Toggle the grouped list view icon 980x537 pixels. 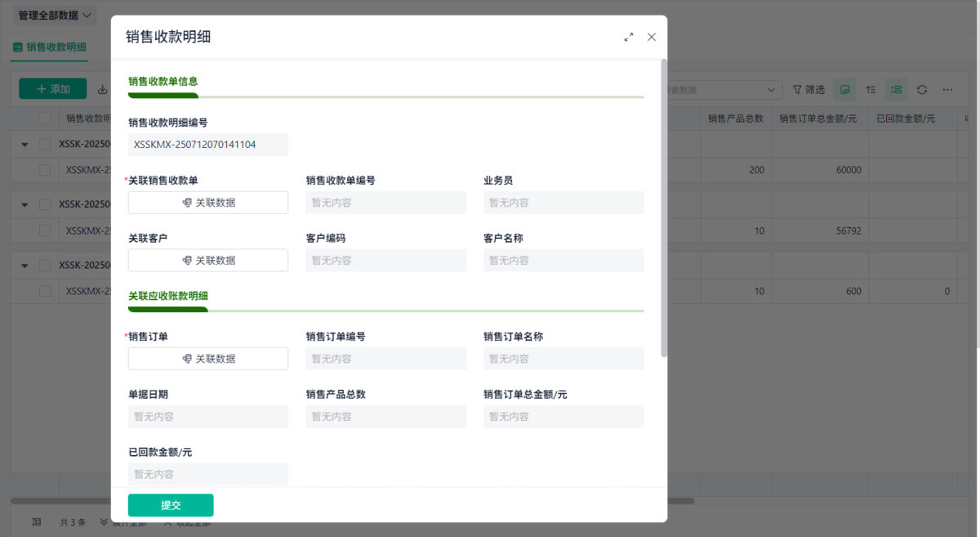coord(897,89)
